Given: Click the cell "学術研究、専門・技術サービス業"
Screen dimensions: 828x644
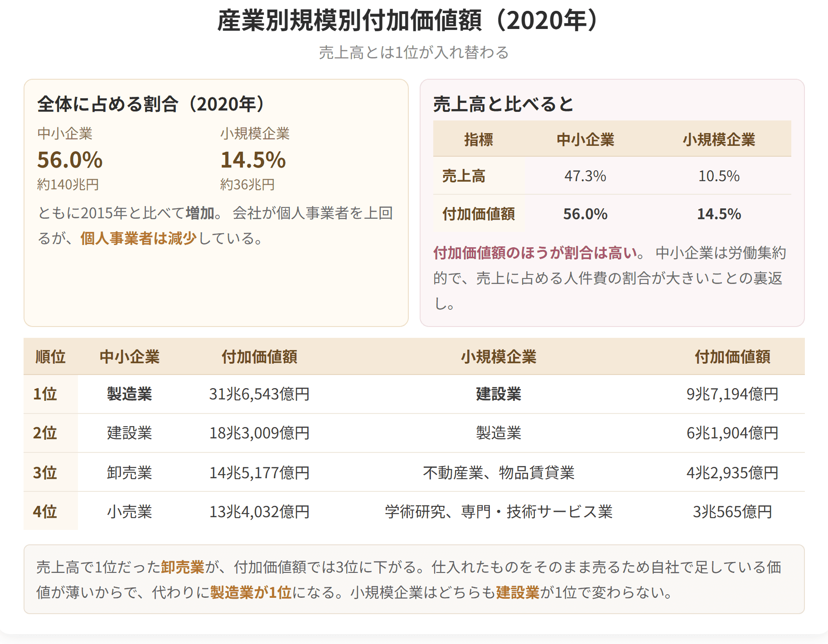Looking at the screenshot, I should point(499,511).
